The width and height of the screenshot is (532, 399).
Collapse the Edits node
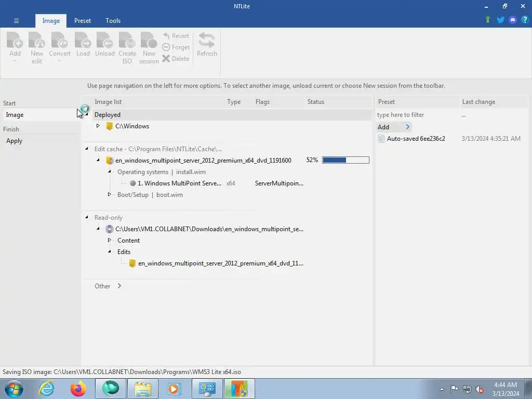[109, 251]
